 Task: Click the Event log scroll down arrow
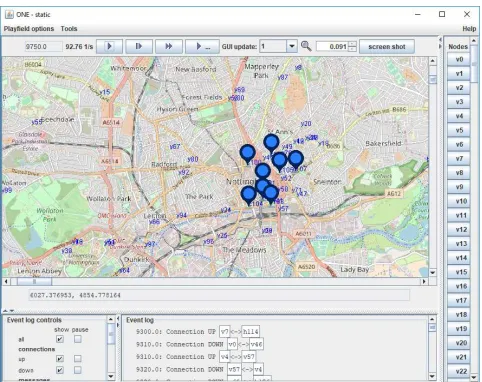tap(432, 377)
